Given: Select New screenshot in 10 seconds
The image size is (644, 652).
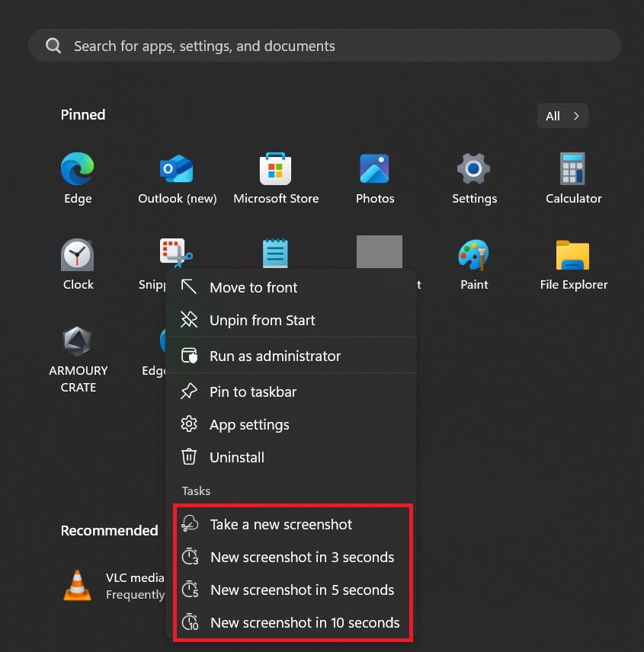Looking at the screenshot, I should coord(291,623).
